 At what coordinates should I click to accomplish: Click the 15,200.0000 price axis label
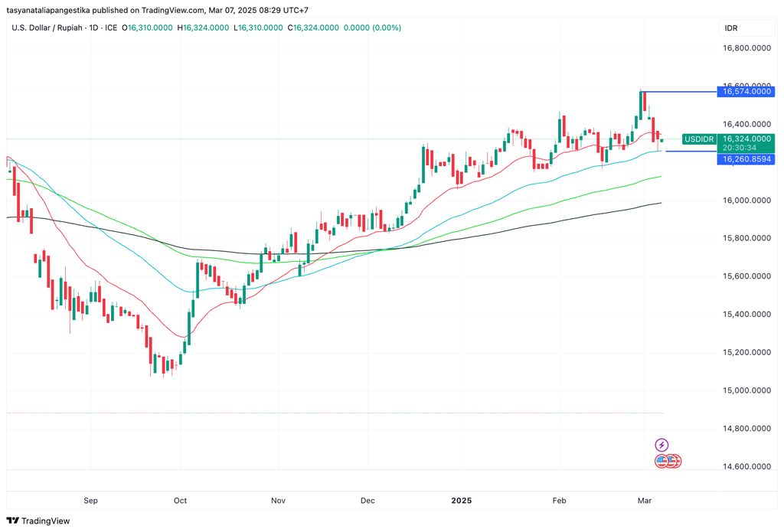tap(746, 352)
